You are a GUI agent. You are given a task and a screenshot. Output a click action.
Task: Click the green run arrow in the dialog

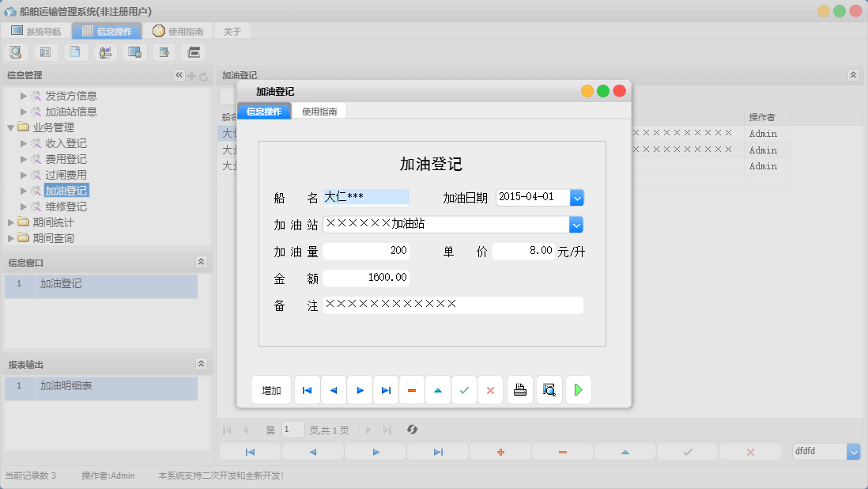tap(578, 389)
